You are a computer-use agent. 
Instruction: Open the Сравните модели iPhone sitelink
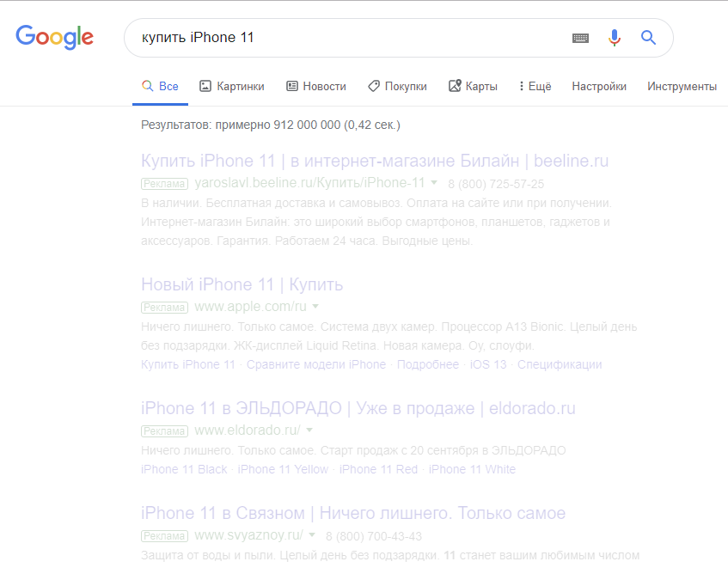[316, 364]
